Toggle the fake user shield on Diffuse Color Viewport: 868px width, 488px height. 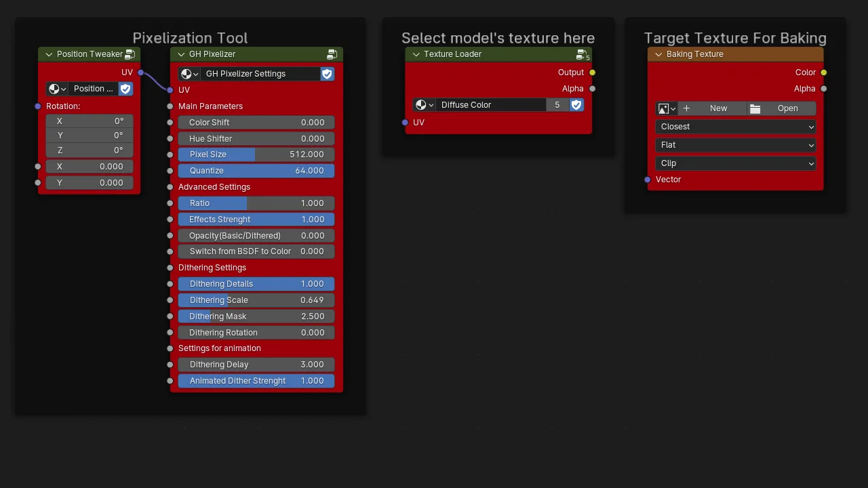[x=576, y=104]
